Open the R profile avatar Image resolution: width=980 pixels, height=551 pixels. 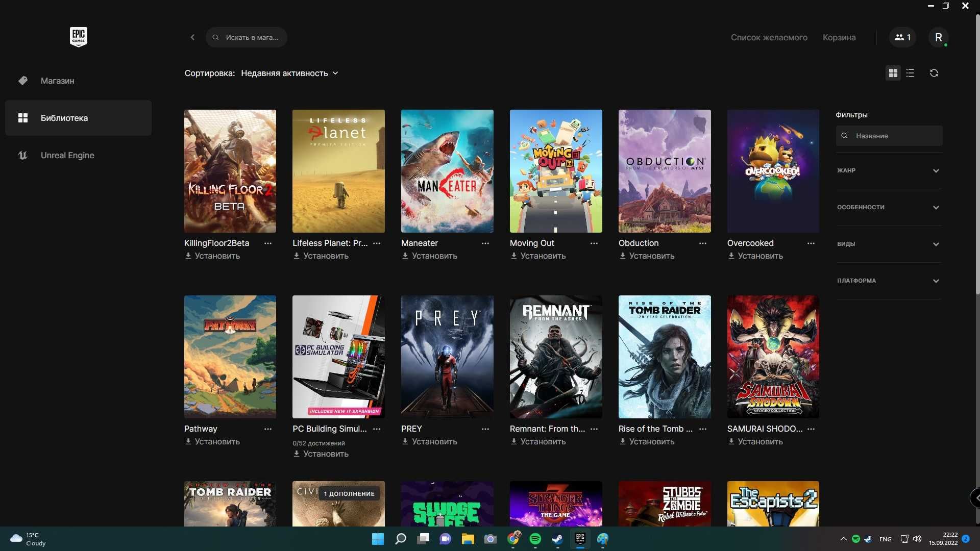click(938, 37)
